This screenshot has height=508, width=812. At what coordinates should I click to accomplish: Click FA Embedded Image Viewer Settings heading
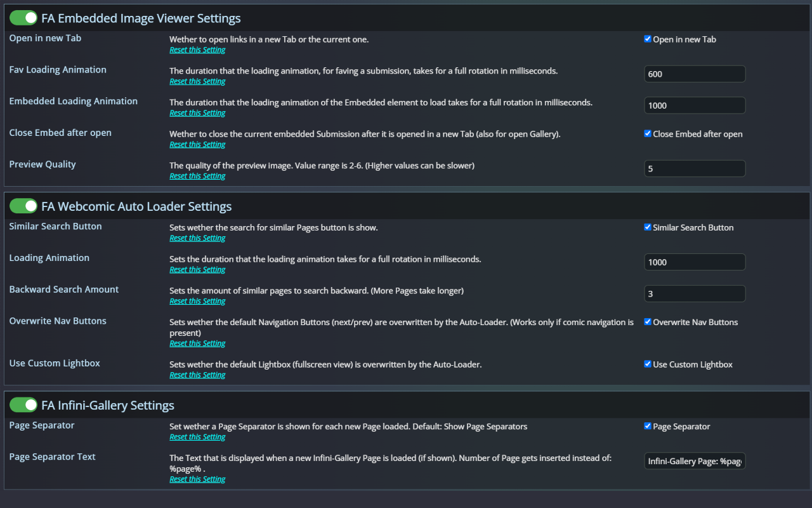[141, 18]
